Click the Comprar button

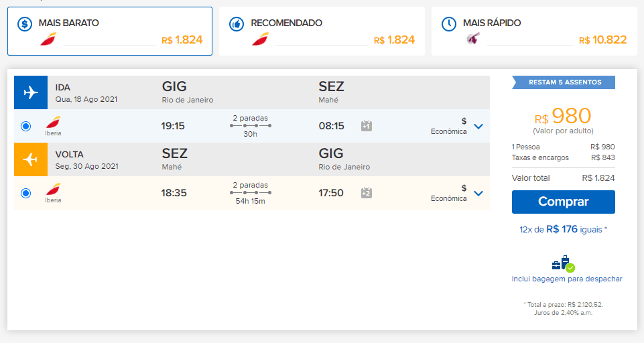tap(564, 202)
